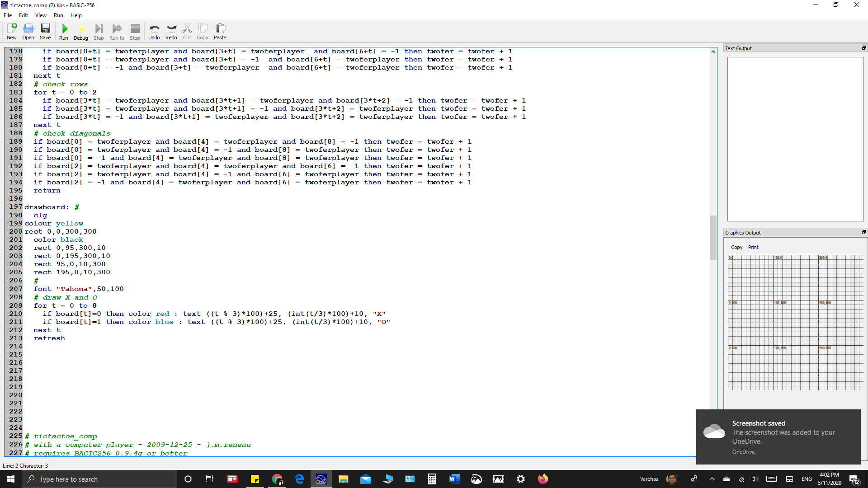868x488 pixels.
Task: Open the Action Center notifications icon
Action: [x=854, y=479]
